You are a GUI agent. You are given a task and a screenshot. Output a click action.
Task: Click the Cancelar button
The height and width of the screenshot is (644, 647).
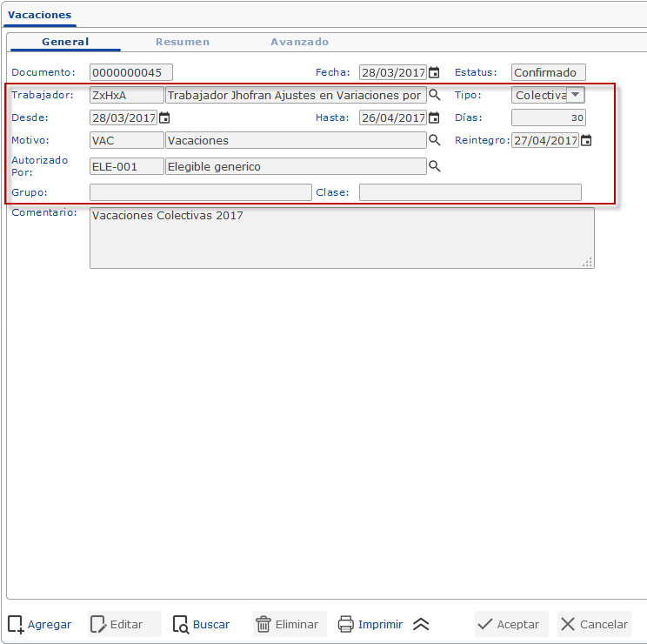click(x=594, y=624)
